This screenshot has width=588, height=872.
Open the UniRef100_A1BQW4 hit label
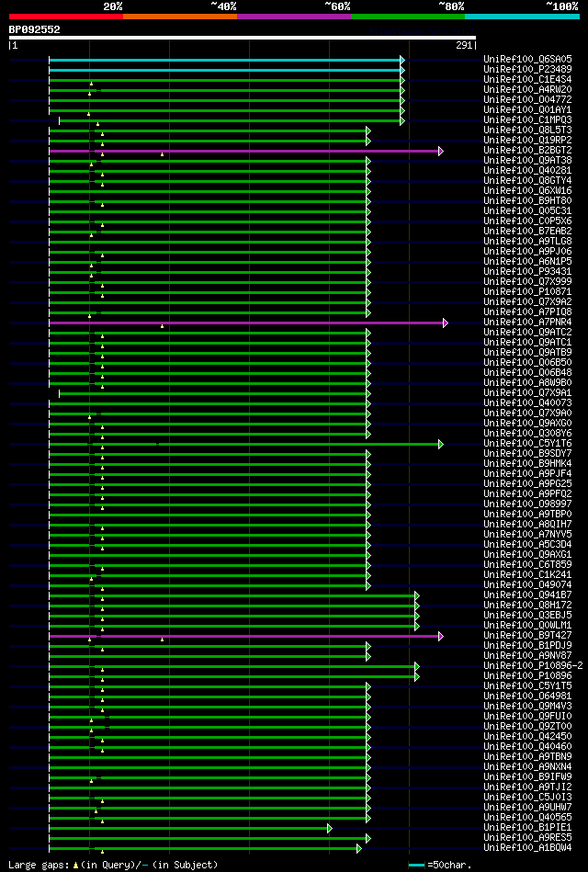[527, 847]
